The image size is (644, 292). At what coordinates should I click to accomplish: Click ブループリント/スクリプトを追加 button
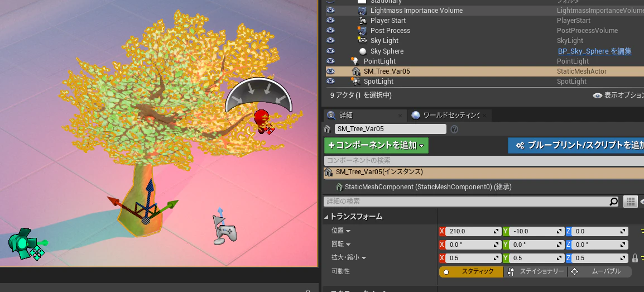(x=576, y=145)
